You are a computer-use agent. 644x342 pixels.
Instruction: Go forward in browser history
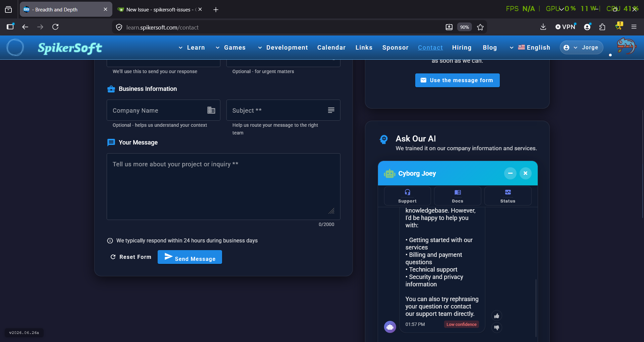click(40, 27)
